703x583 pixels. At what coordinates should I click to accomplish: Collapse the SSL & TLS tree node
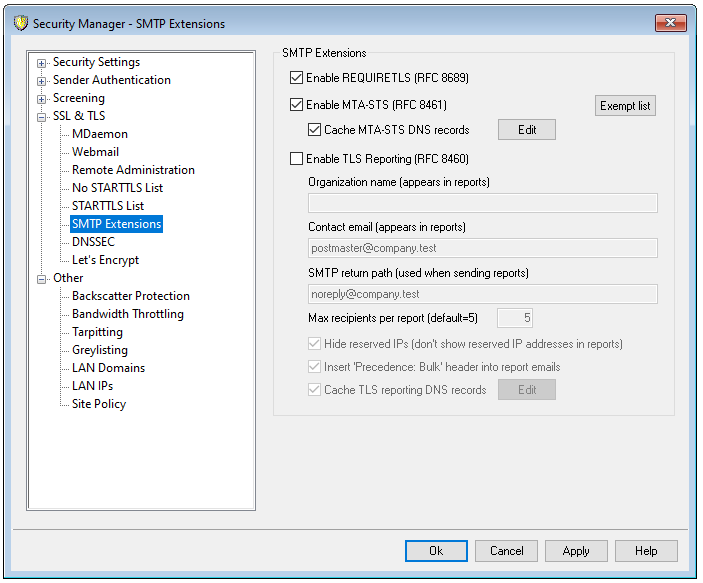pyautogui.click(x=42, y=117)
